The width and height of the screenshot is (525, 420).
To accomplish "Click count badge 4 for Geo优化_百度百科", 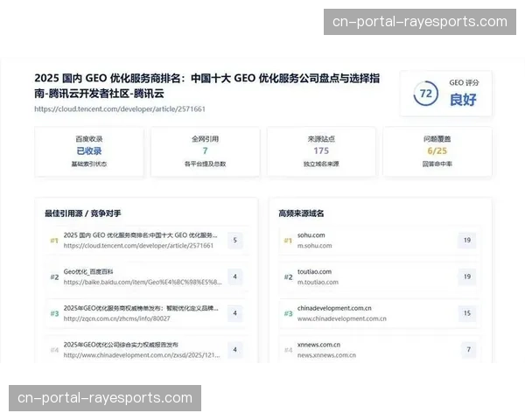I will (235, 276).
